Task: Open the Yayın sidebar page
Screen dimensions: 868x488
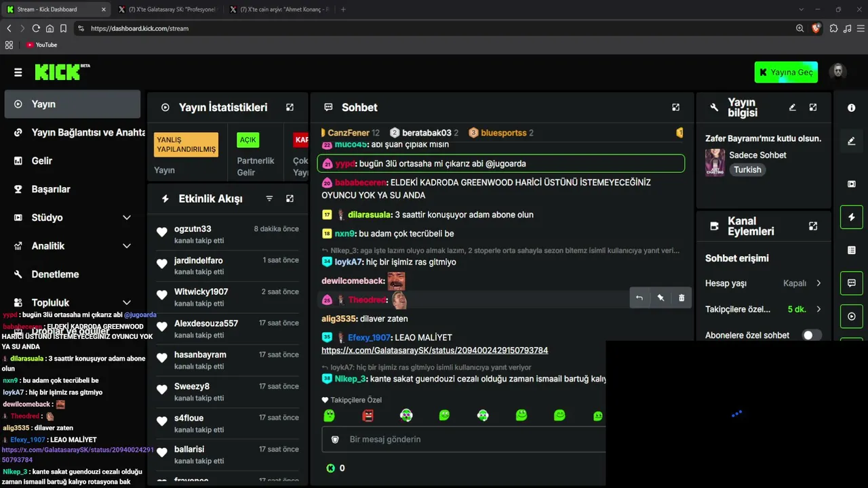Action: pos(72,104)
